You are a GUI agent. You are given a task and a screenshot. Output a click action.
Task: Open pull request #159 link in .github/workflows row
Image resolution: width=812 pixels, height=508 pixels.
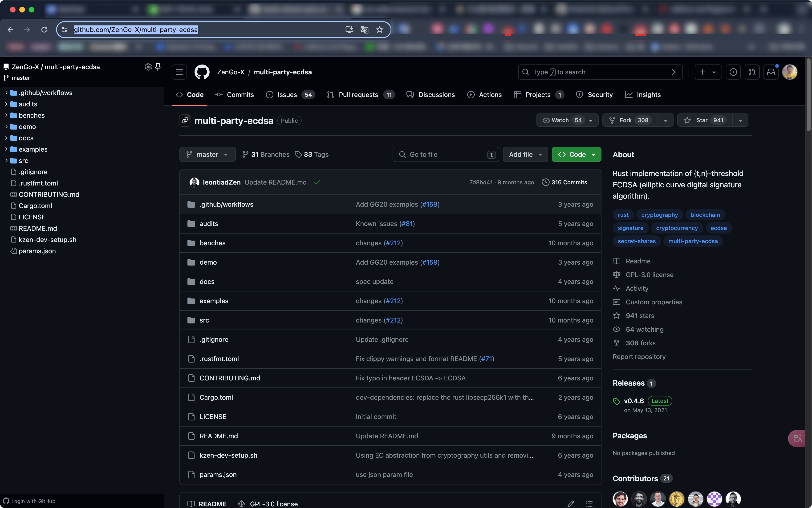click(430, 204)
